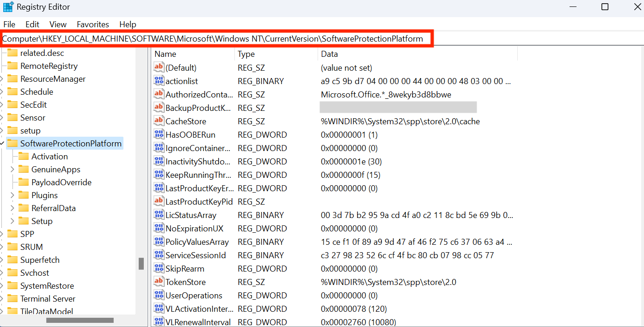Open the Favorites menu
This screenshot has width=644, height=327.
tap(92, 24)
